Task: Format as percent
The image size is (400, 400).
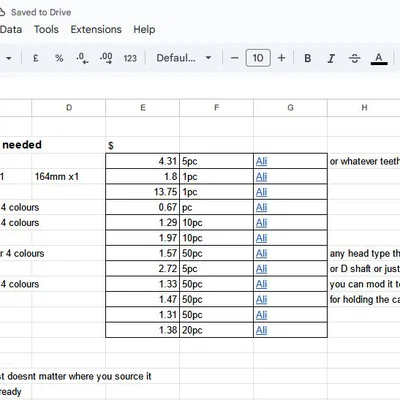Action: [59, 58]
